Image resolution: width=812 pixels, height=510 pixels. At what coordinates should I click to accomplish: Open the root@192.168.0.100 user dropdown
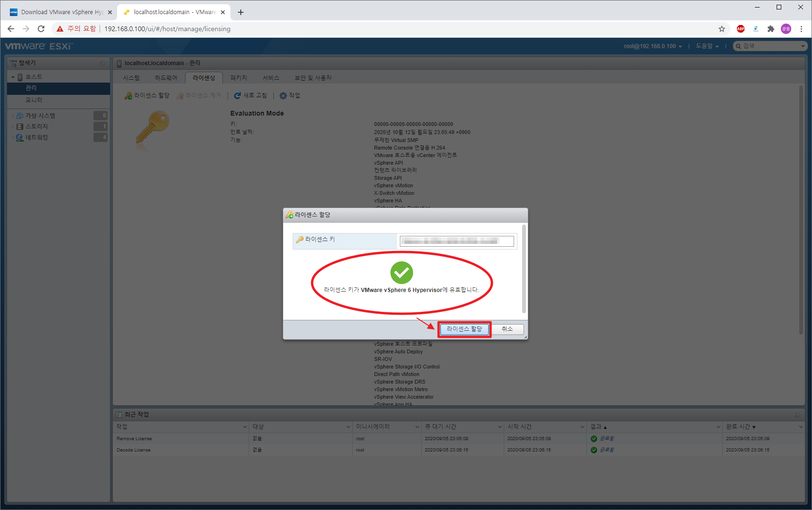(x=652, y=46)
